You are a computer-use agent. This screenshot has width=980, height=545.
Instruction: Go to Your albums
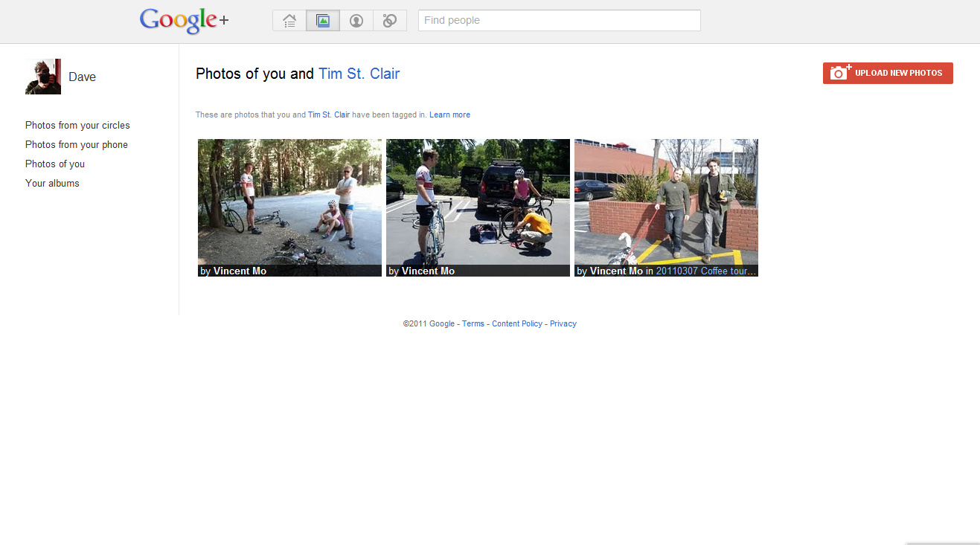52,184
